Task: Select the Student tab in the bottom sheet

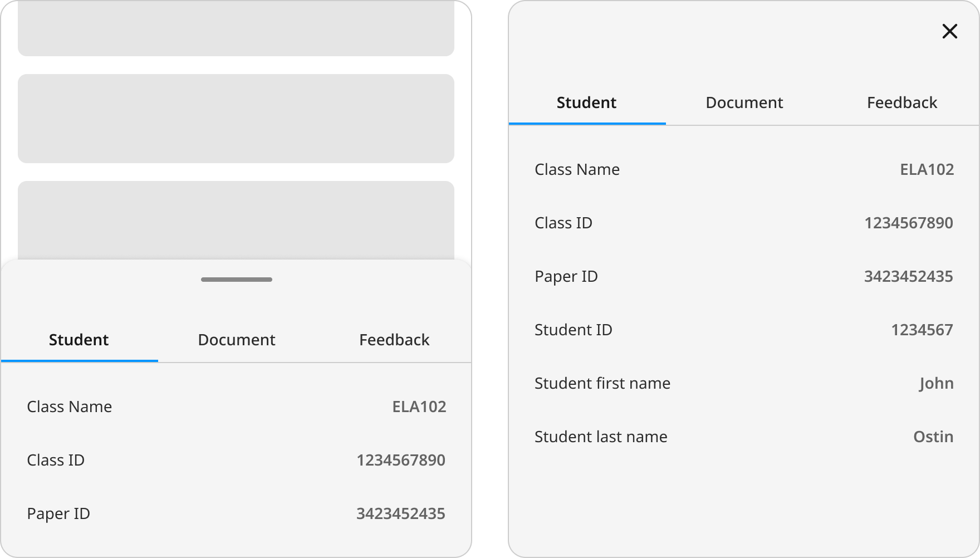Action: (79, 340)
